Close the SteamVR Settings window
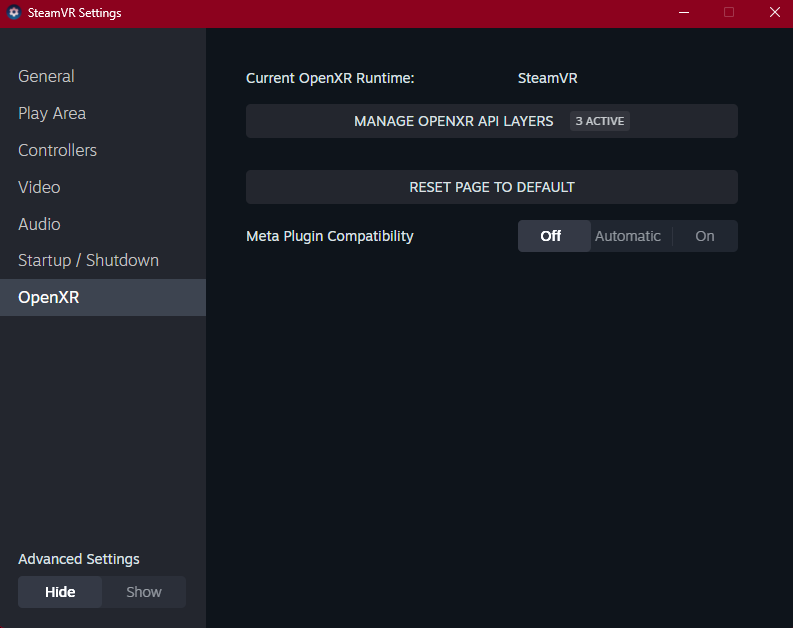The width and height of the screenshot is (793, 628). 774,13
